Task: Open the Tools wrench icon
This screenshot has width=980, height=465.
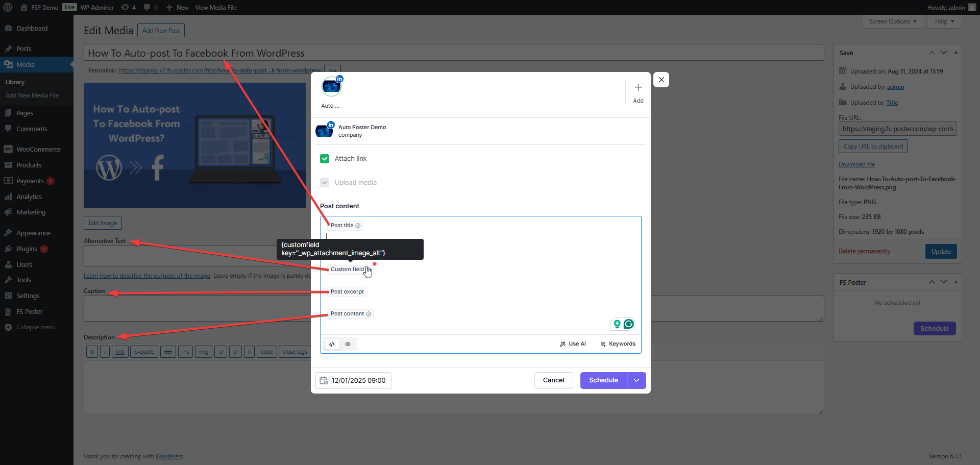Action: 8,280
